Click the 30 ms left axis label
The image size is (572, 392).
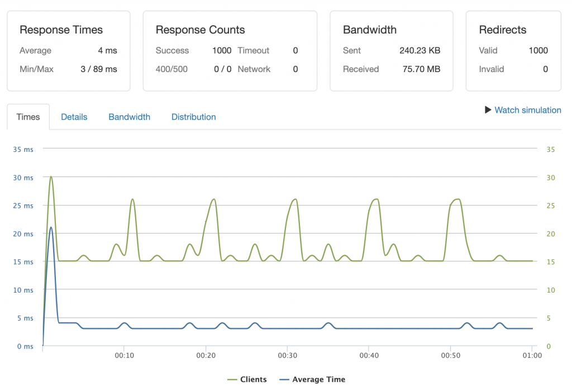23,178
